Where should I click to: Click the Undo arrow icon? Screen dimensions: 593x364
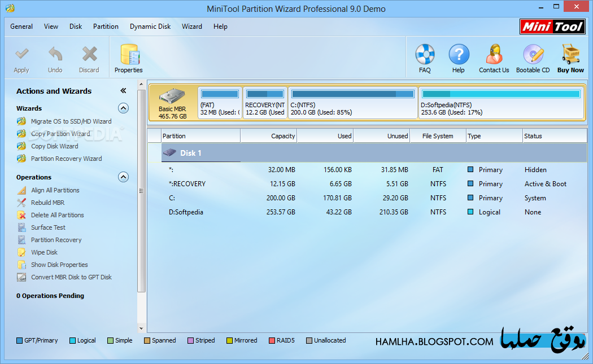point(55,54)
